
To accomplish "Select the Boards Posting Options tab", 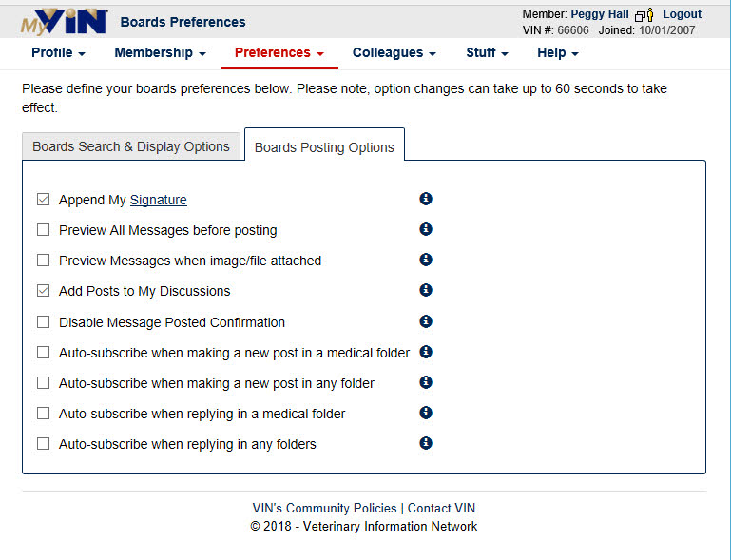I will coord(324,146).
